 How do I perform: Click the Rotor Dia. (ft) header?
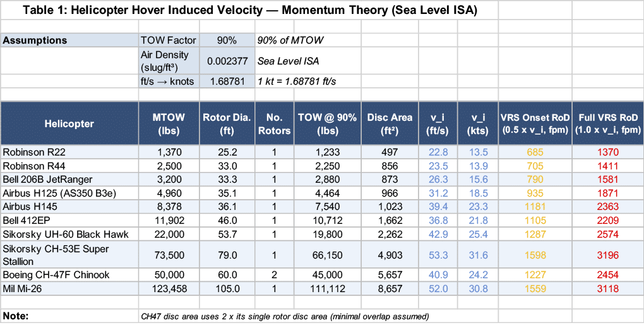click(x=227, y=123)
